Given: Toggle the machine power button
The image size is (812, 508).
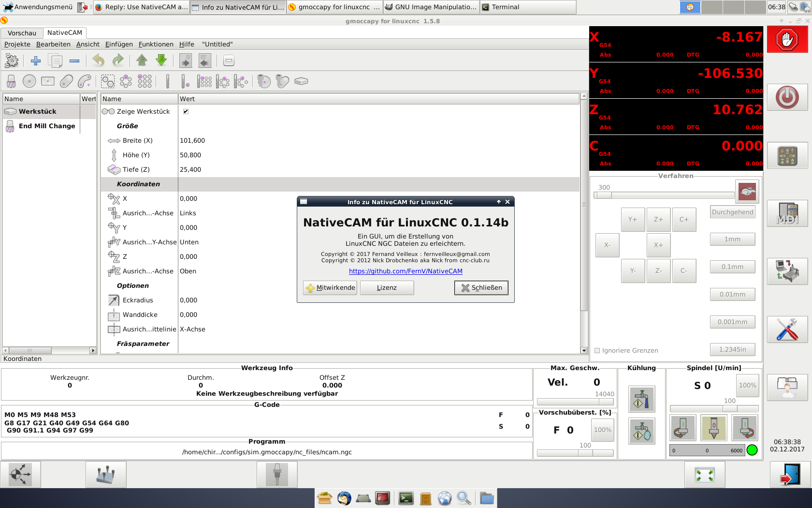Looking at the screenshot, I should [x=787, y=97].
